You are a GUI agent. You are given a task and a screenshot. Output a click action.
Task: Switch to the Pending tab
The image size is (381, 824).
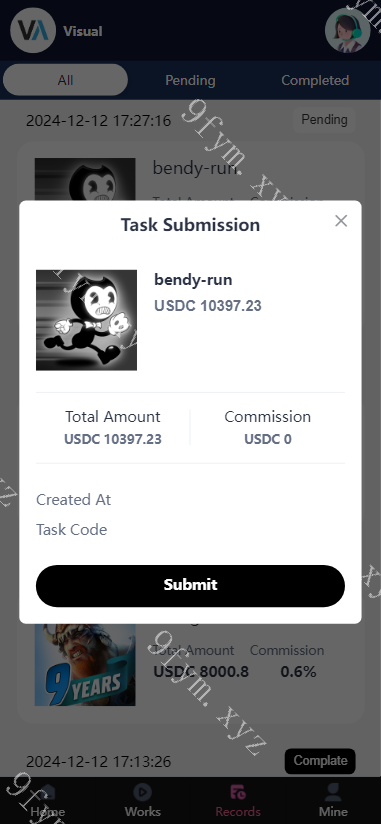(190, 80)
